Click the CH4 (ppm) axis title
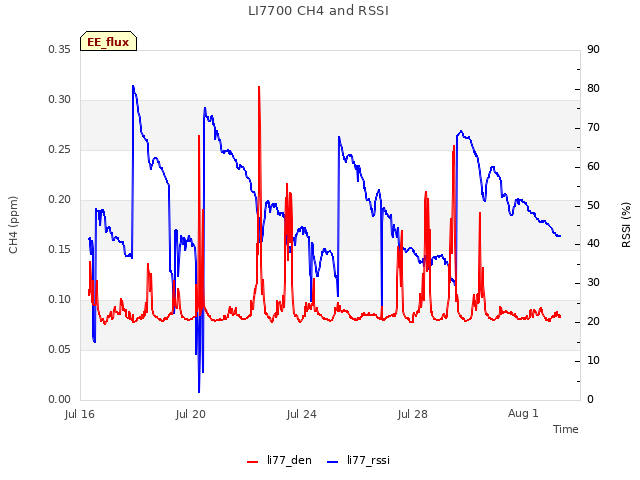 (x=13, y=225)
